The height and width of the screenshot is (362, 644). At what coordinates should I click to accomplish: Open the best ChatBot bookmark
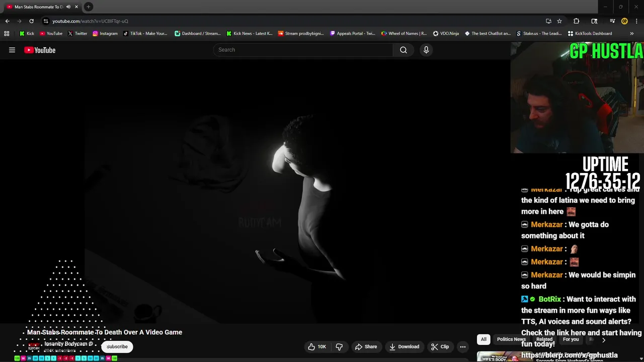[x=488, y=34]
